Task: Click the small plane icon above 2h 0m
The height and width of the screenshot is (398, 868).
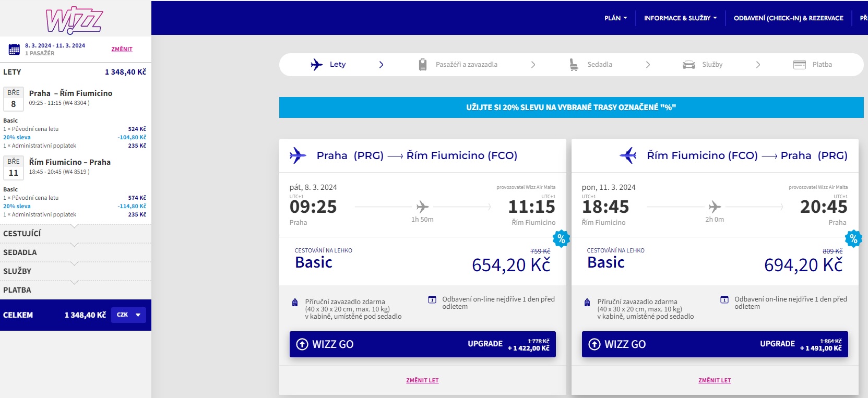Action: click(715, 207)
